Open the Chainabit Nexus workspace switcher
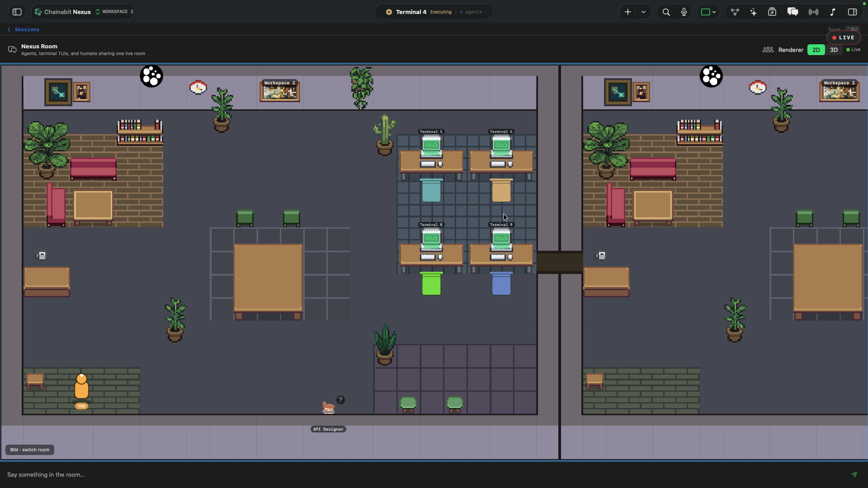The width and height of the screenshot is (868, 488). pyautogui.click(x=84, y=12)
